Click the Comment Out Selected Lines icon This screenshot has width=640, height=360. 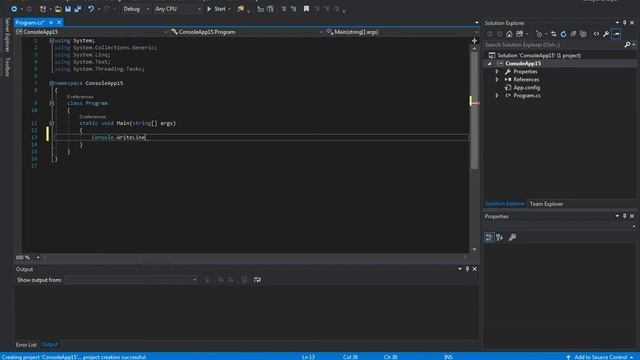(x=284, y=9)
